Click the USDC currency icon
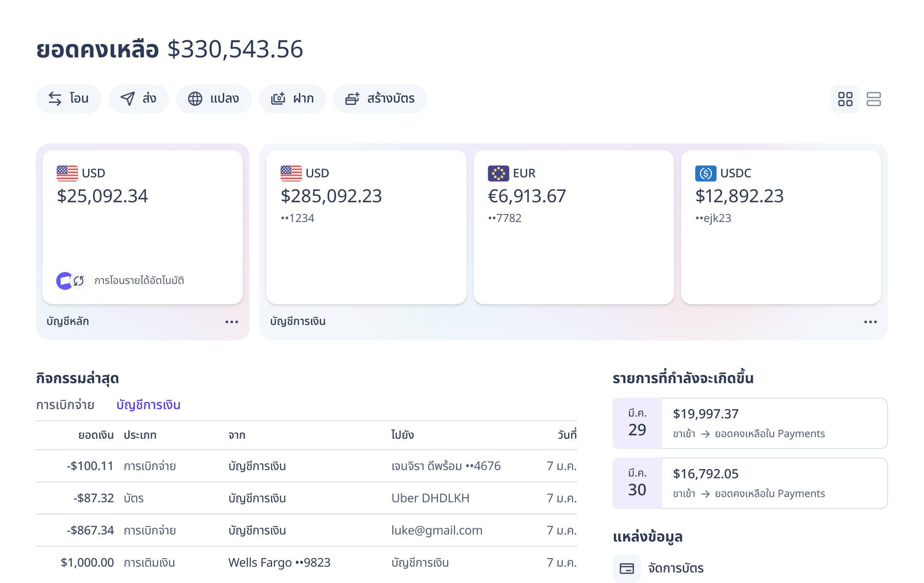This screenshot has width=924, height=583. (705, 173)
